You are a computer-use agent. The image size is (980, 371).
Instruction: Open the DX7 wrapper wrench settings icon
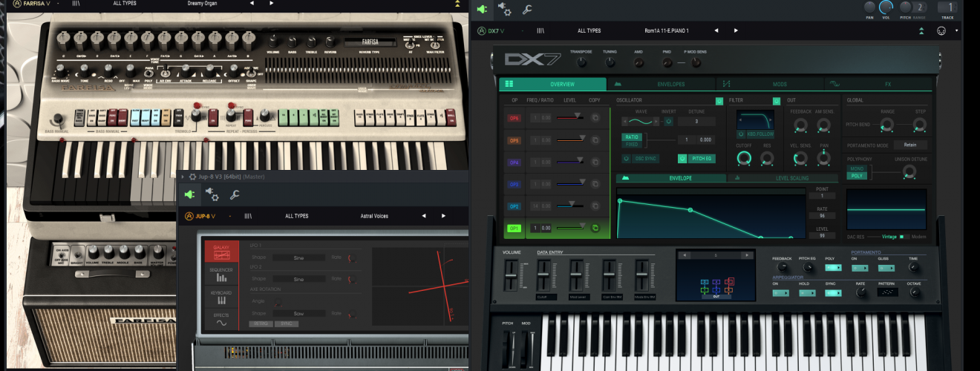click(x=527, y=9)
